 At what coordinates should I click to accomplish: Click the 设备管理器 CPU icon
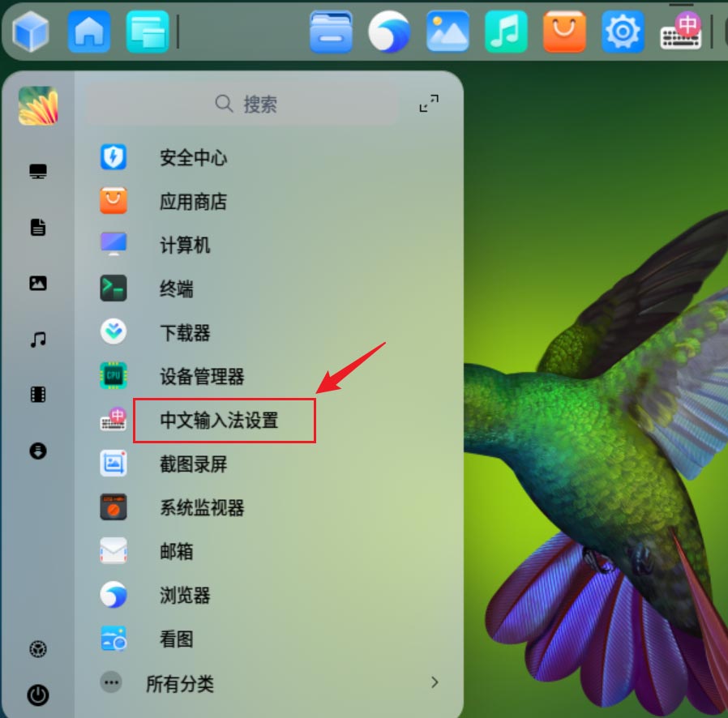point(113,375)
